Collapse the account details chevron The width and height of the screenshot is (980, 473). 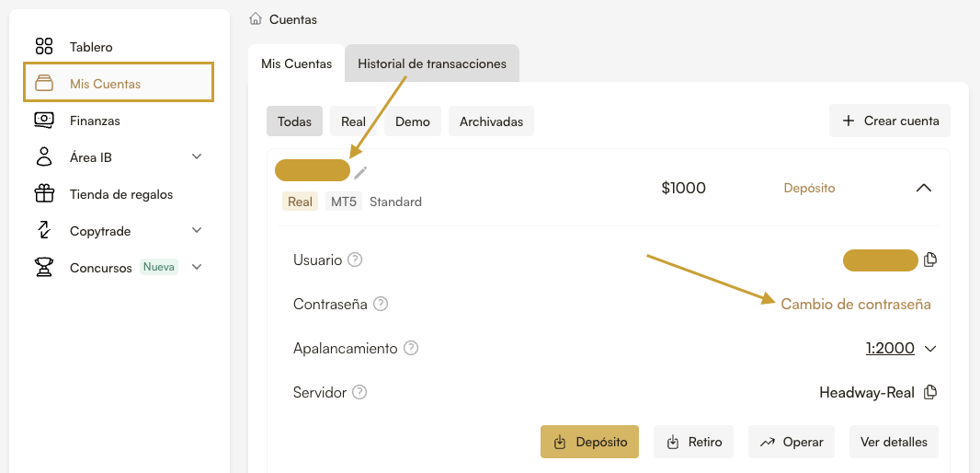(924, 188)
